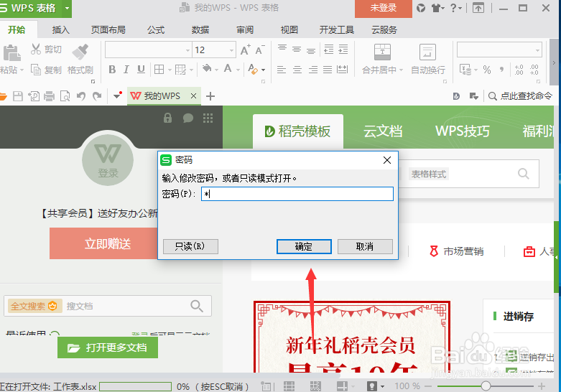Open the 数据 ribbon tab
Screen dimensions: 561x392
(200, 29)
